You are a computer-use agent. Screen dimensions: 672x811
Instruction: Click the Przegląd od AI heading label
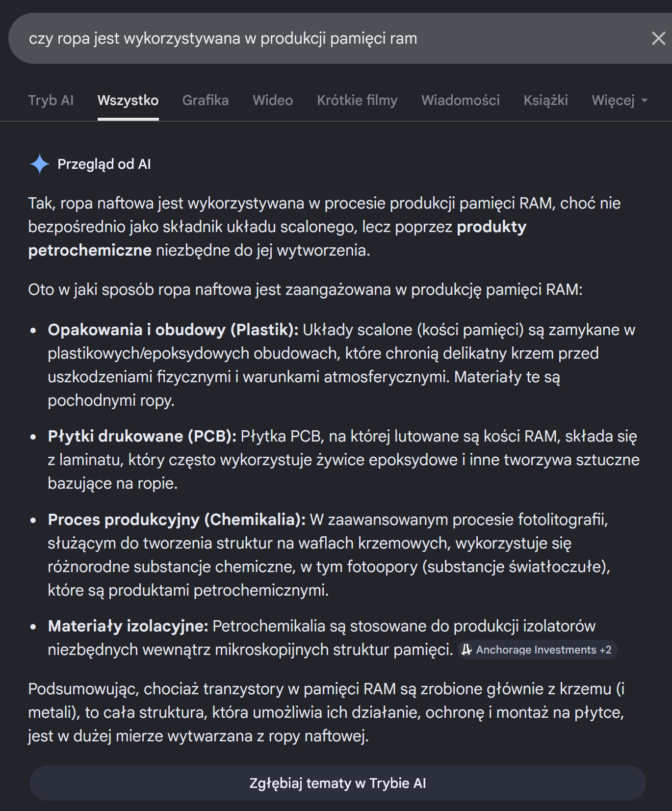[x=104, y=164]
